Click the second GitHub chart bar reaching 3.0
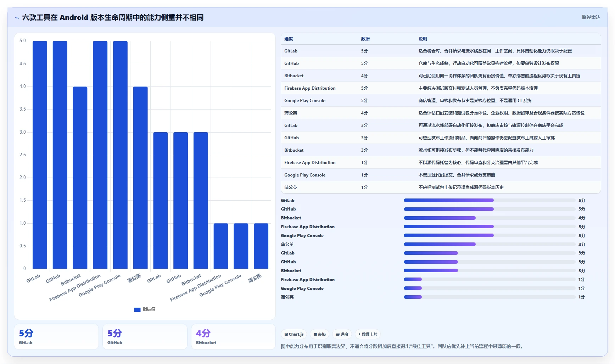615x364 pixels. point(181,200)
